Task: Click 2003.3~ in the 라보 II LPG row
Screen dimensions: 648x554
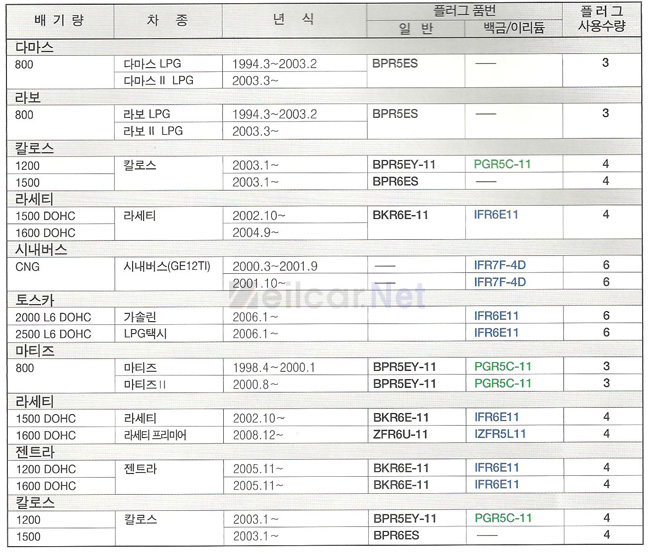Action: [x=255, y=131]
